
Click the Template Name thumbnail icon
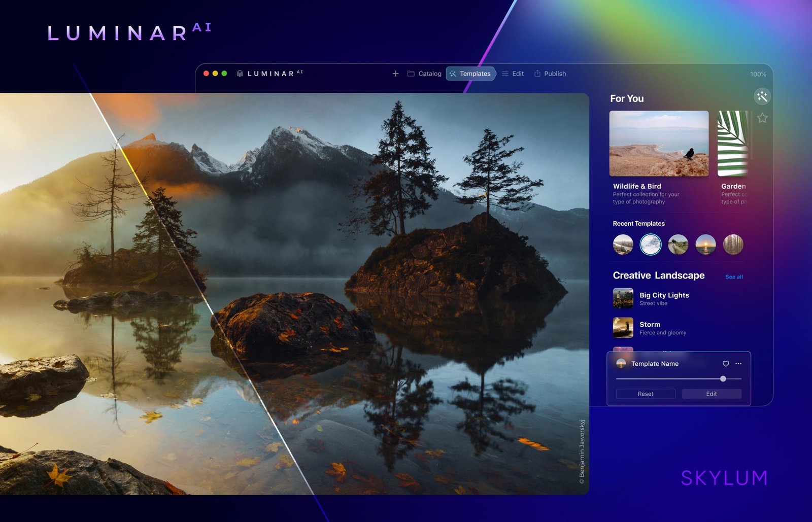[x=621, y=364]
